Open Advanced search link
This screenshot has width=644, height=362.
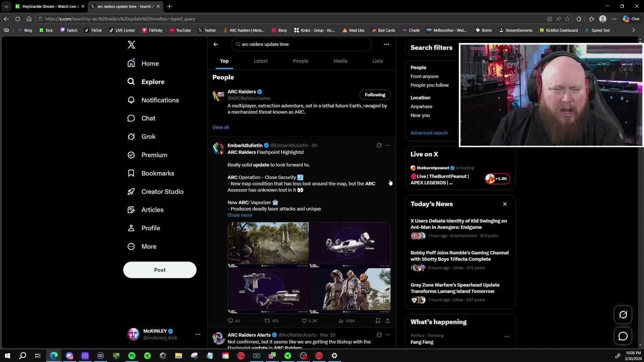429,133
